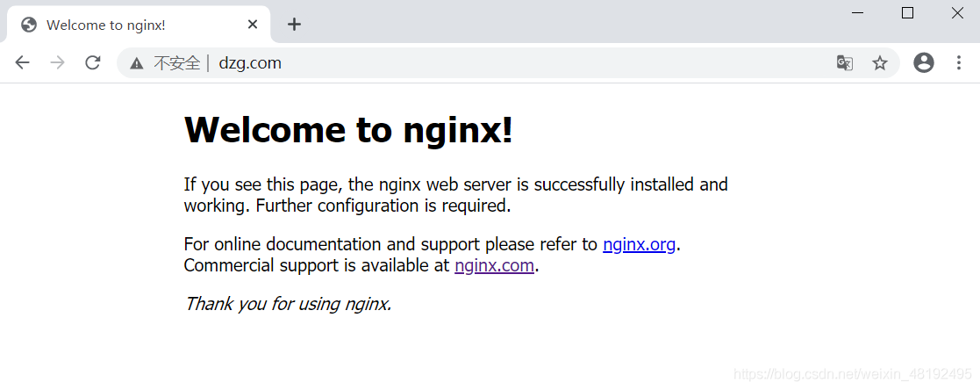Open a new tab with plus button
The width and height of the screenshot is (980, 390).
click(295, 25)
